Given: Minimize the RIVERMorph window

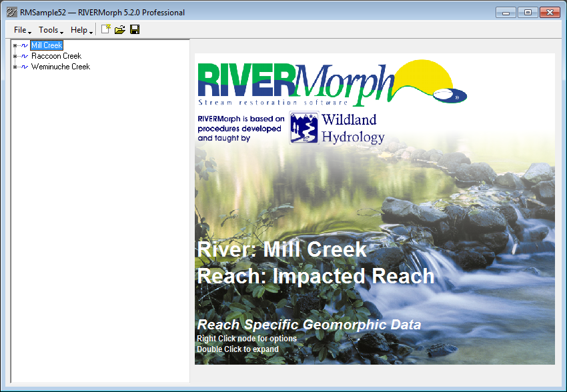Looking at the screenshot, I should click(x=506, y=13).
